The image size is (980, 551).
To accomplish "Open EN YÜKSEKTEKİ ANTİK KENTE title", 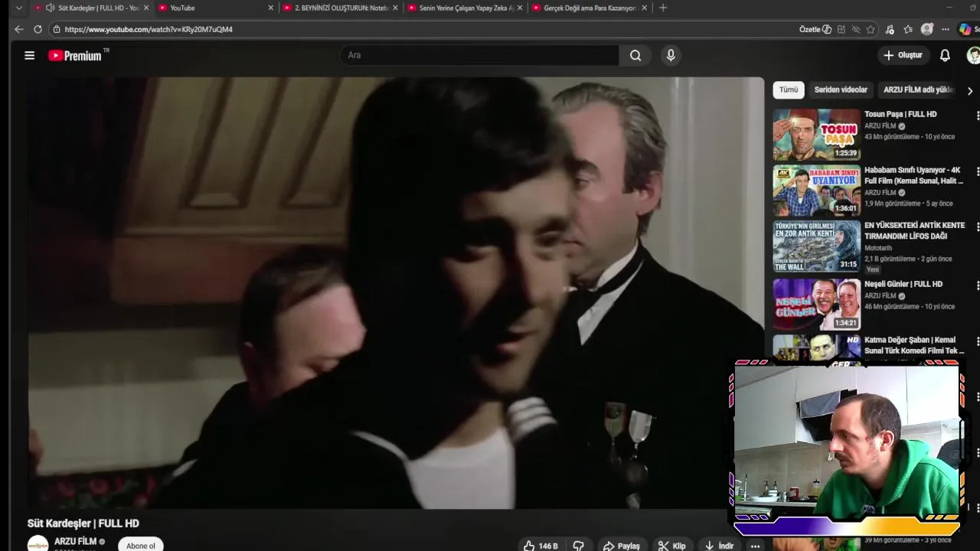I will pyautogui.click(x=914, y=230).
